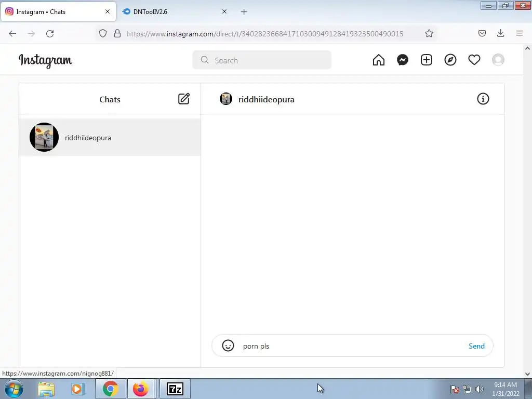The height and width of the screenshot is (399, 532).
Task: Click the page scrollbar up arrow
Action: point(528,48)
